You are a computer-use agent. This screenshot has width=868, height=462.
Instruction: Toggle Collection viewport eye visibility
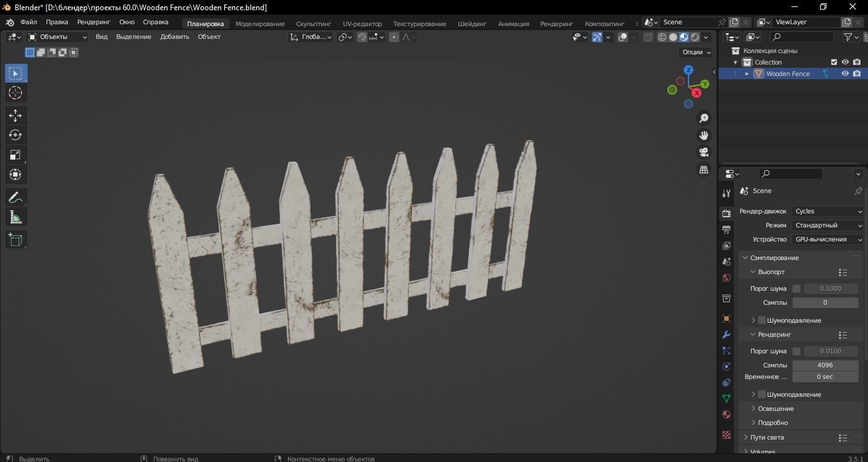click(845, 62)
